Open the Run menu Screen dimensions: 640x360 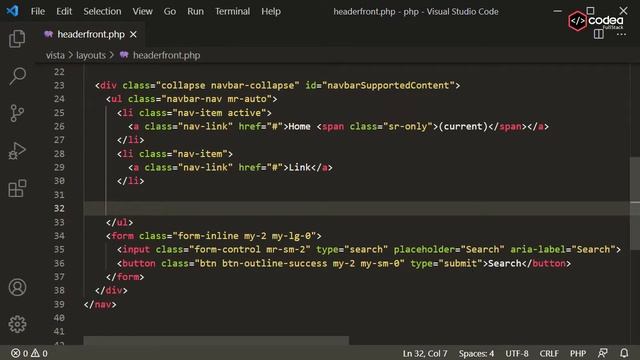pos(196,11)
